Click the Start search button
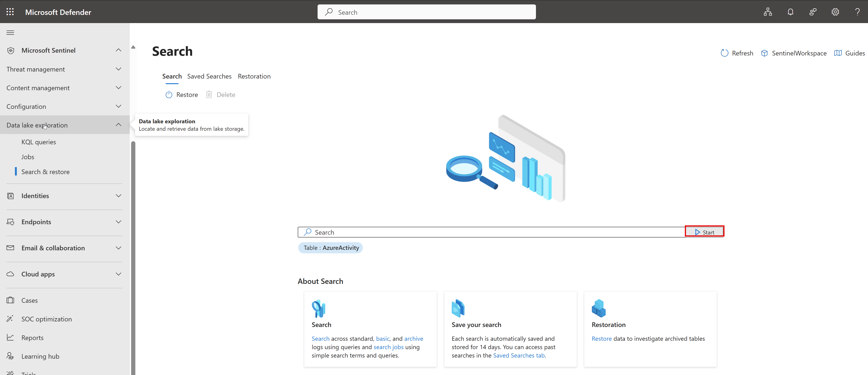Screen dimensions: 868x375 (704, 232)
